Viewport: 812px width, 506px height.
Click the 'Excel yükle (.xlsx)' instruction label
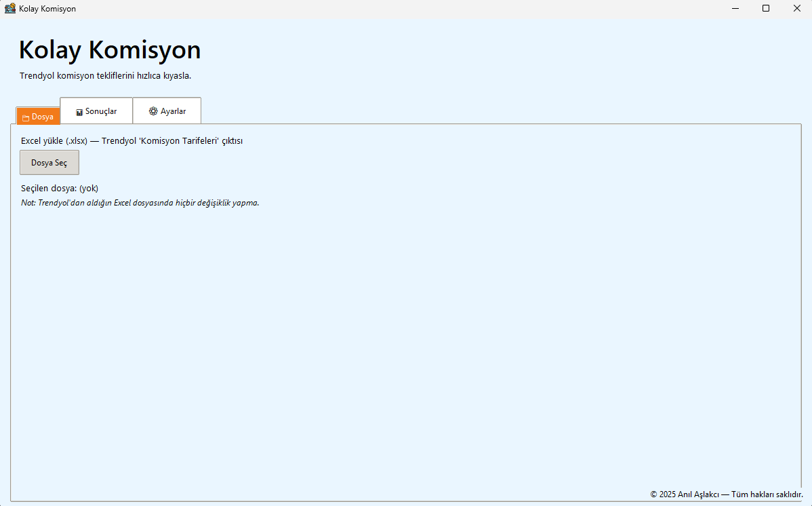[x=132, y=141]
